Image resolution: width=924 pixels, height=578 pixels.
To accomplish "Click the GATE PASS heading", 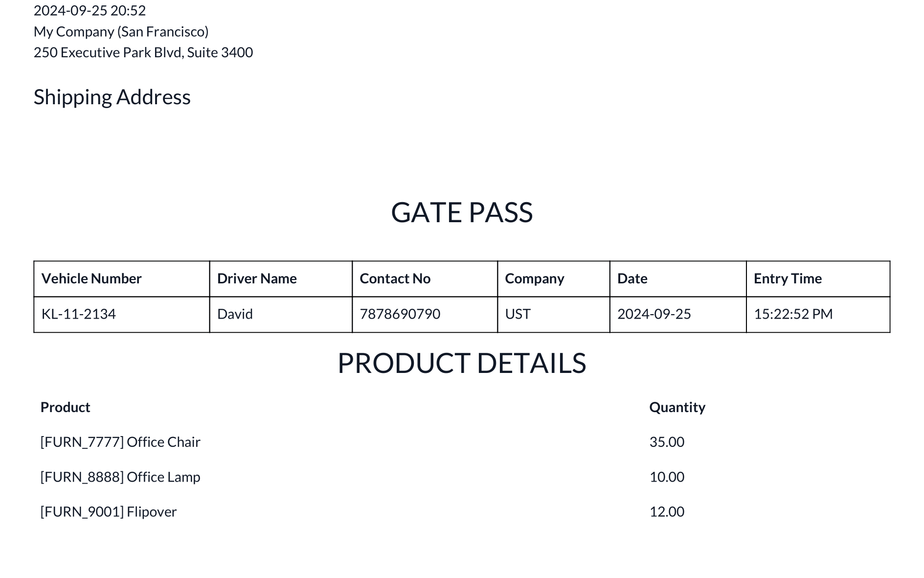I will 462,212.
